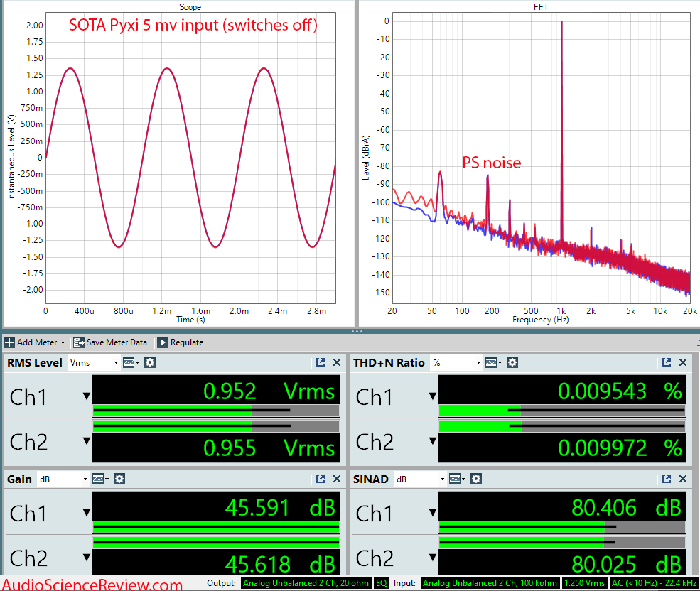
Task: Expand SINAD Ch1 channel arrow
Action: (x=433, y=512)
